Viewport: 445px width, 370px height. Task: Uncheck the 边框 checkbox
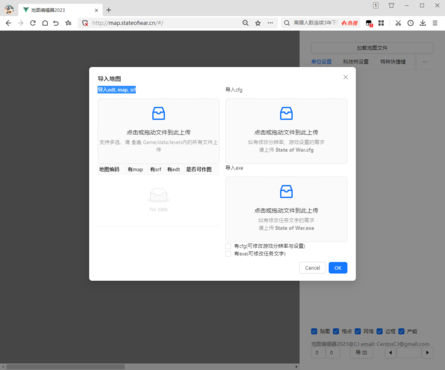380,331
